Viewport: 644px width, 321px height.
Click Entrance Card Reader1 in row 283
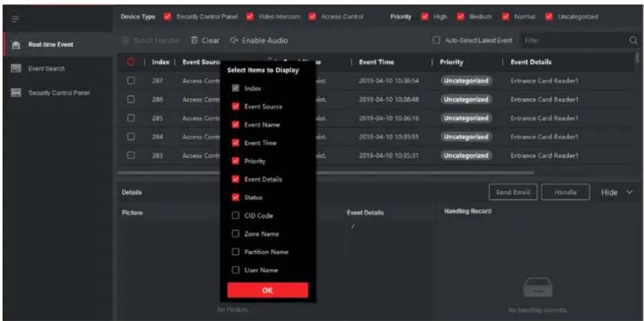pyautogui.click(x=544, y=155)
